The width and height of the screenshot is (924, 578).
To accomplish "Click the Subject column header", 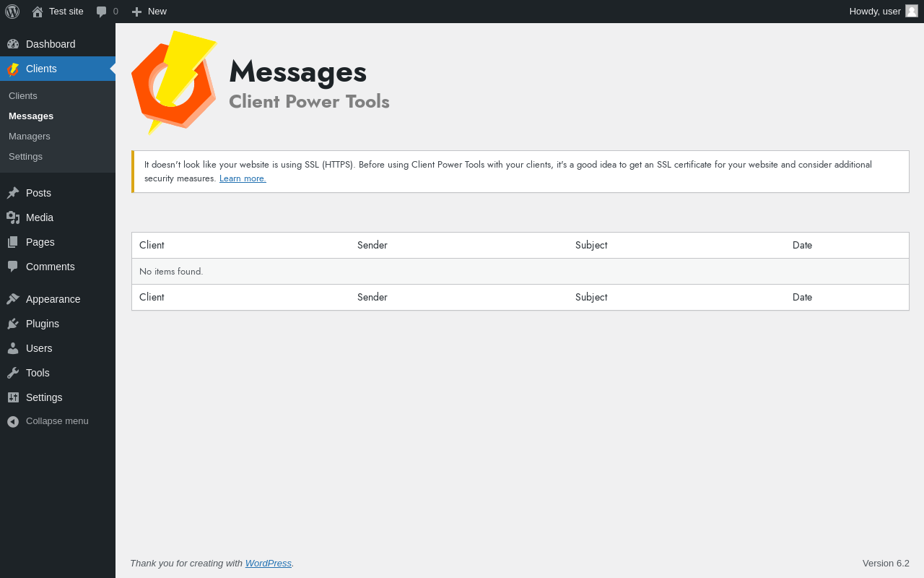I will pos(591,245).
